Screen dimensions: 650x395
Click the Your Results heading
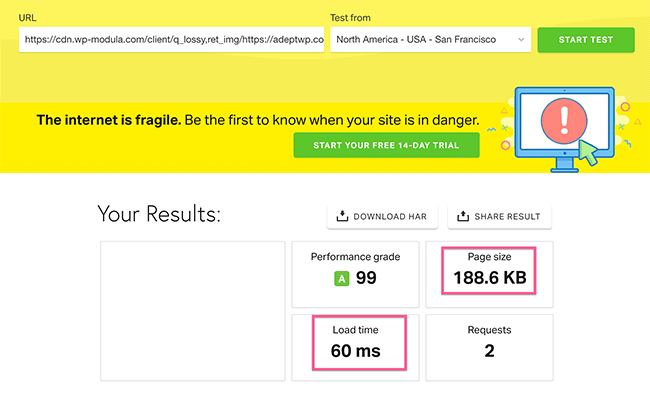pos(159,214)
